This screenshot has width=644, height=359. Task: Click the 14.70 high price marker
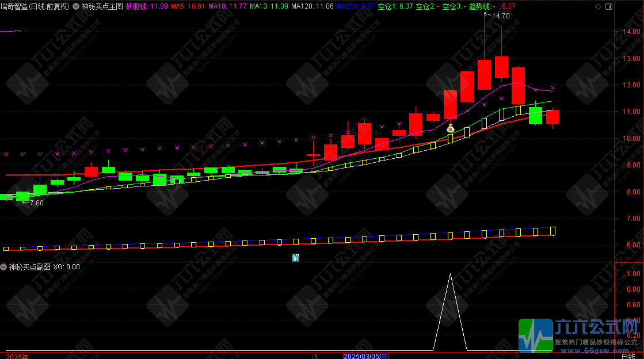(x=500, y=16)
